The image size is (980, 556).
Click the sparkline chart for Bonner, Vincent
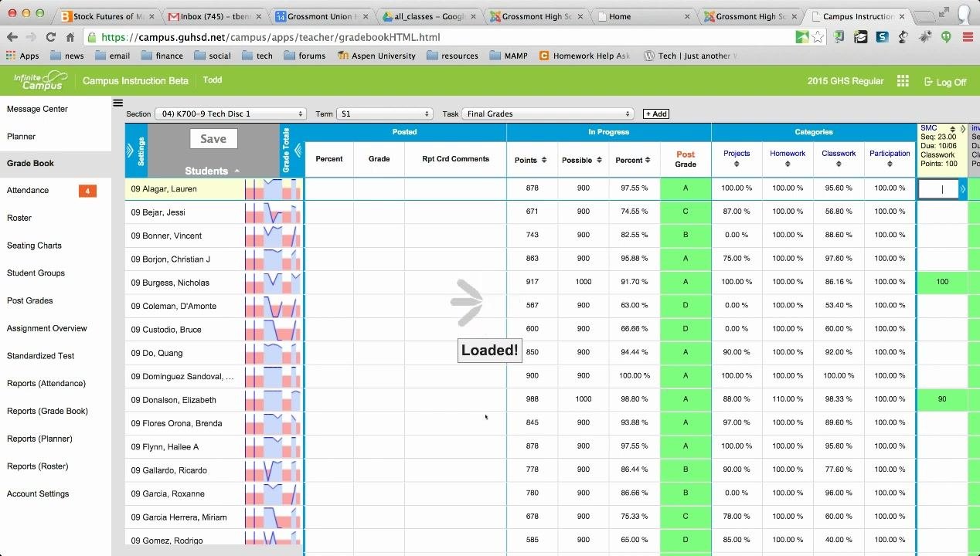click(273, 236)
